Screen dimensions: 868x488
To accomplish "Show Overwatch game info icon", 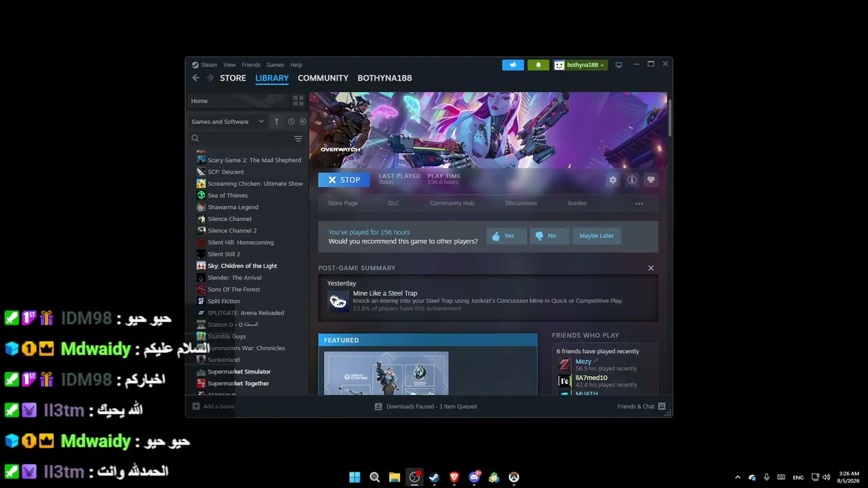I will pos(632,180).
